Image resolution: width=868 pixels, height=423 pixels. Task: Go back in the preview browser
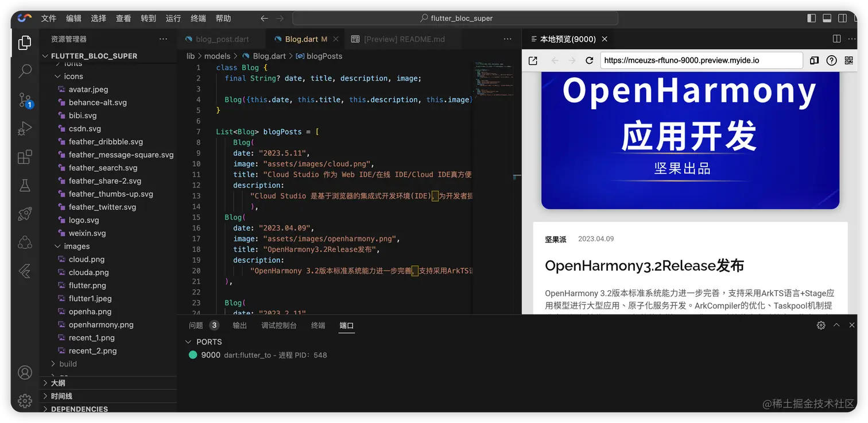[x=555, y=60]
